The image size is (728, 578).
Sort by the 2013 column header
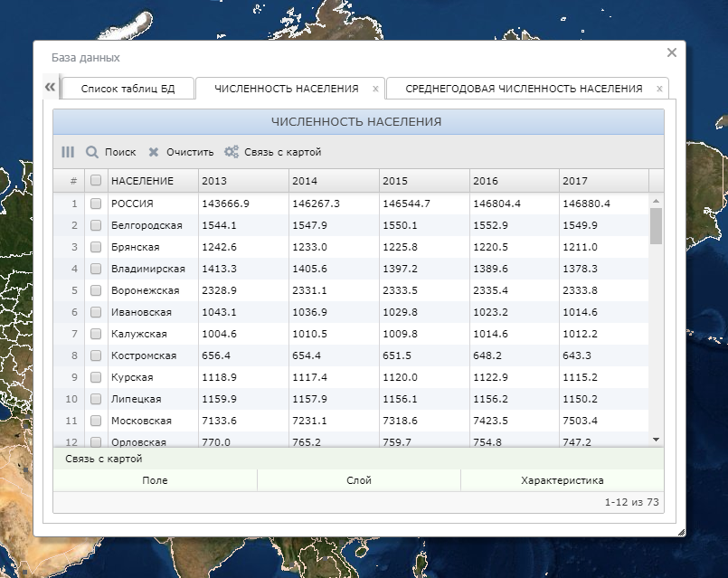tap(243, 181)
